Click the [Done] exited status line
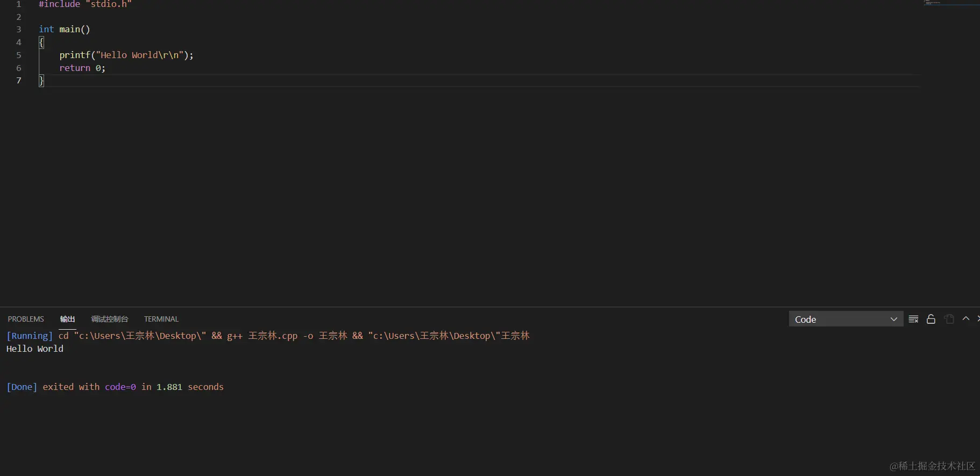980x476 pixels. pos(115,387)
